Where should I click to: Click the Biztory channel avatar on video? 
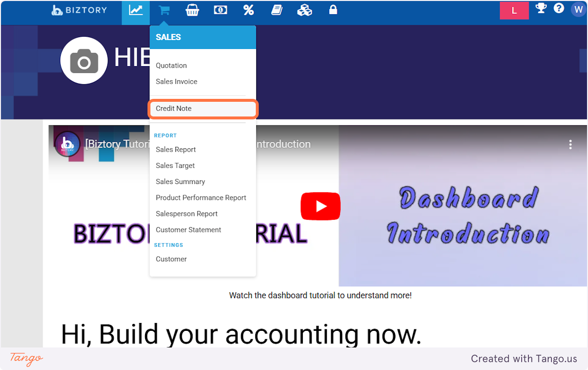(68, 144)
